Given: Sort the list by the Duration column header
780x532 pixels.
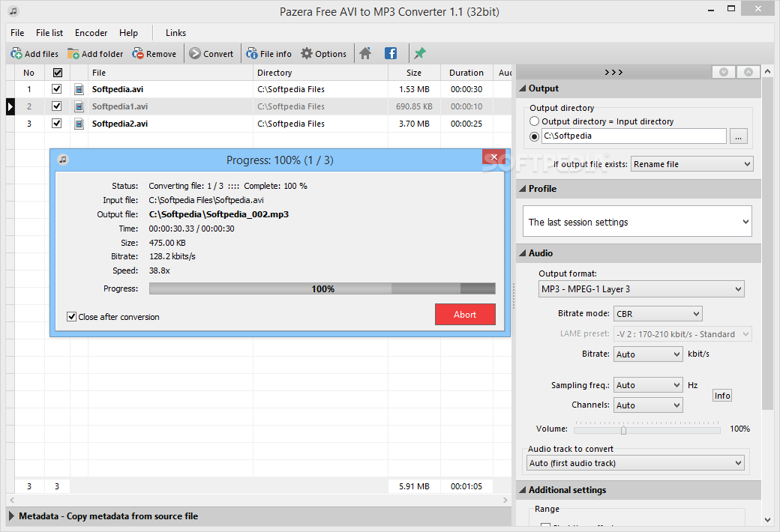Looking at the screenshot, I should click(466, 73).
